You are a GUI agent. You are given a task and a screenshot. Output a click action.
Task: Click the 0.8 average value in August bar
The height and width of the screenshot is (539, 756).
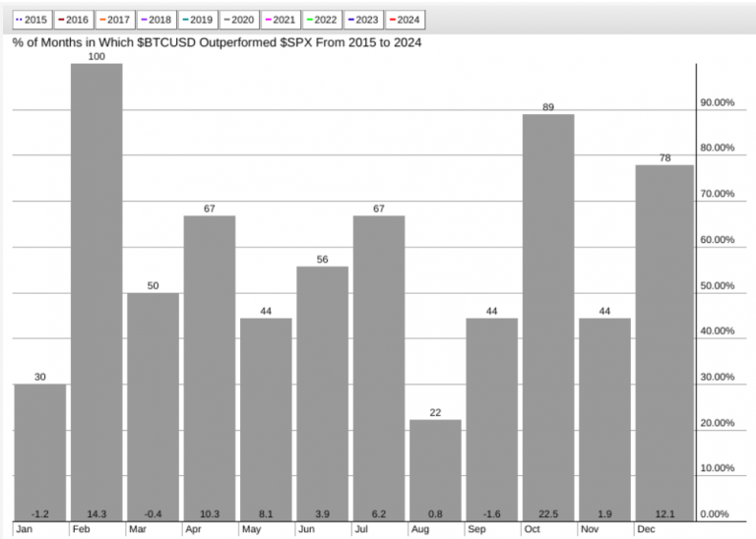(x=435, y=514)
